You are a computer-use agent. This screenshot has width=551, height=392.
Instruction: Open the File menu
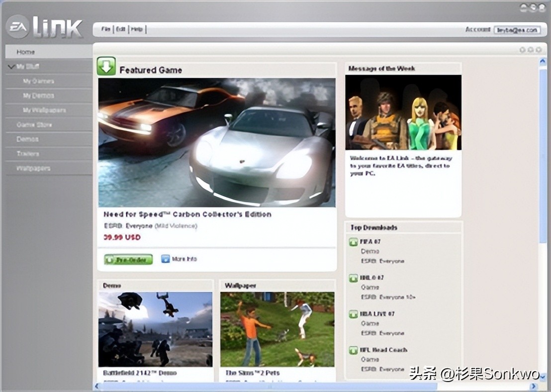[105, 29]
